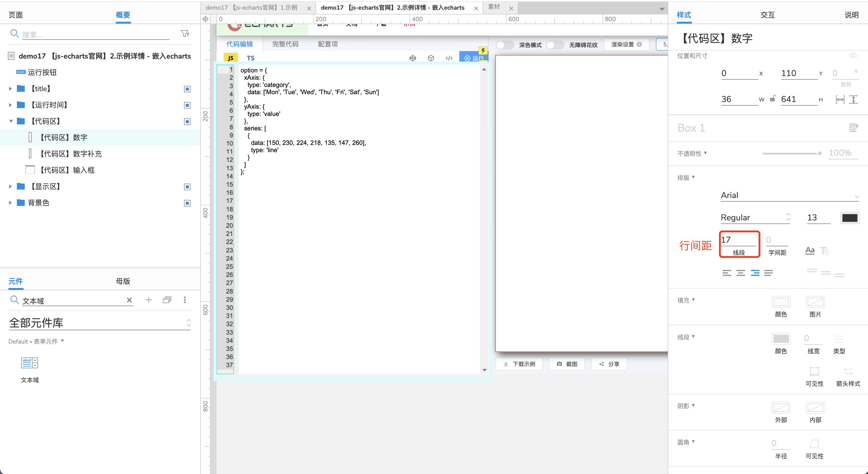
Task: Open the Regular font style dropdown
Action: point(756,218)
